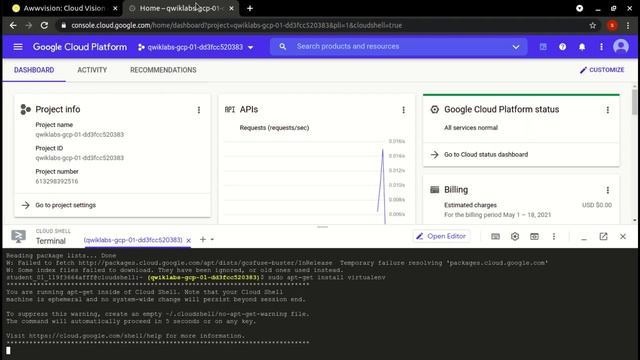Open Cloud Shell keyboard settings icon
This screenshot has height=360, width=640.
(x=495, y=236)
